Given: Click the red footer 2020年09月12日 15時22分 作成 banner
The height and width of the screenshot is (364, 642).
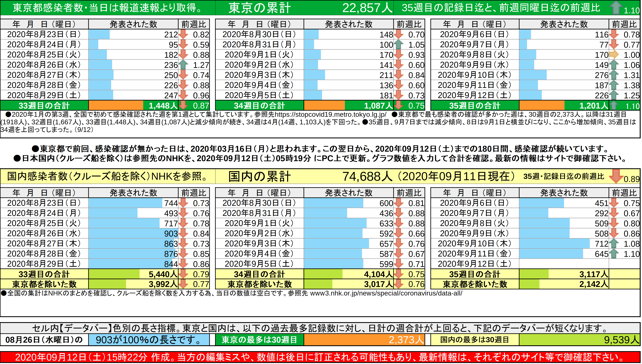Looking at the screenshot, I should [x=320, y=357].
